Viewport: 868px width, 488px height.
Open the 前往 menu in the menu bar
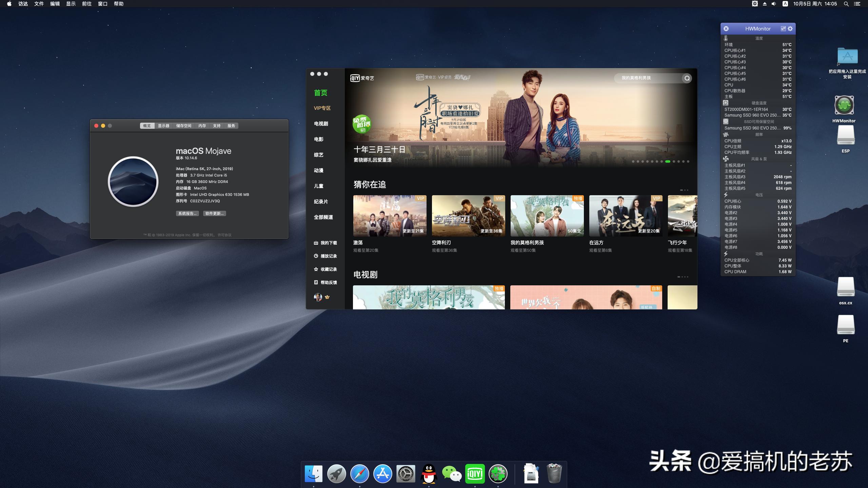tap(87, 4)
